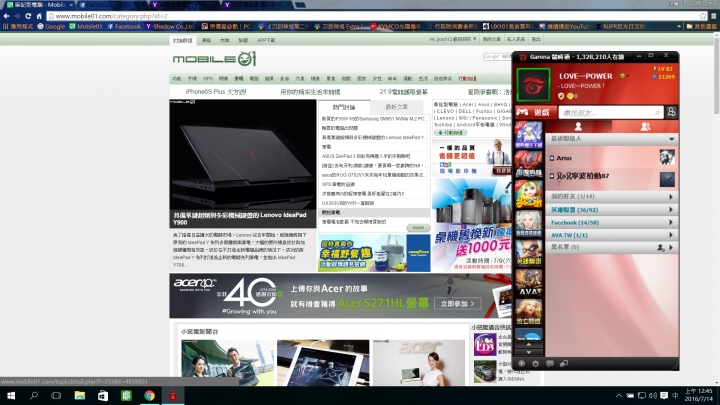The image size is (720, 405).
Task: Switch to the single-person contacts tab
Action: [x=578, y=126]
